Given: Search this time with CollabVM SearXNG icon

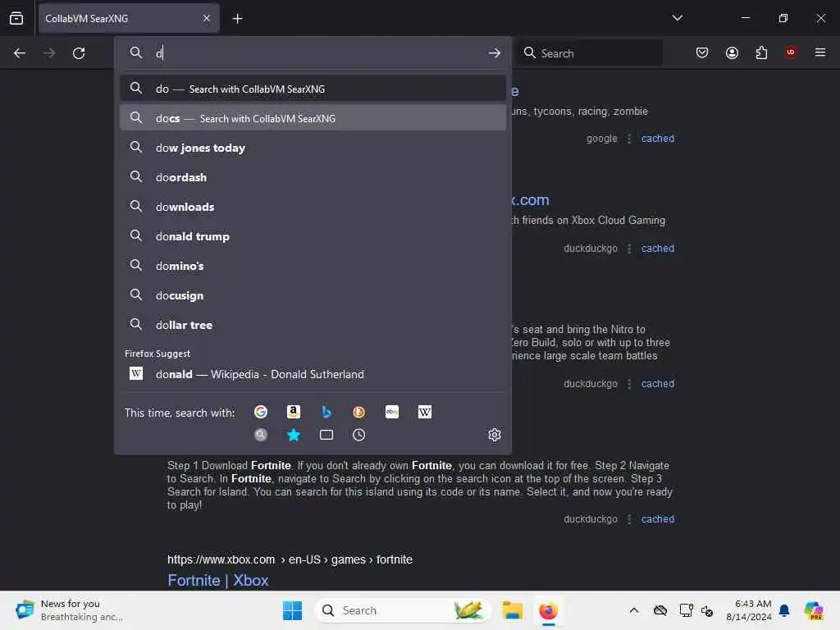Looking at the screenshot, I should [x=261, y=435].
